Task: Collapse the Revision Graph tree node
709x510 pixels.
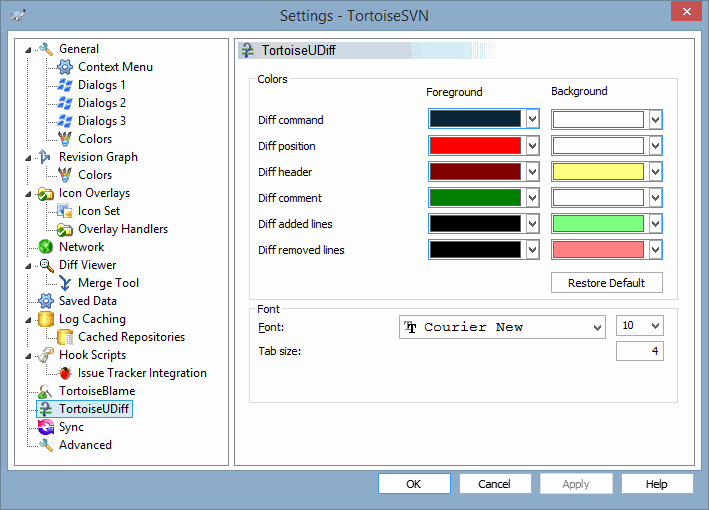Action: pos(28,158)
